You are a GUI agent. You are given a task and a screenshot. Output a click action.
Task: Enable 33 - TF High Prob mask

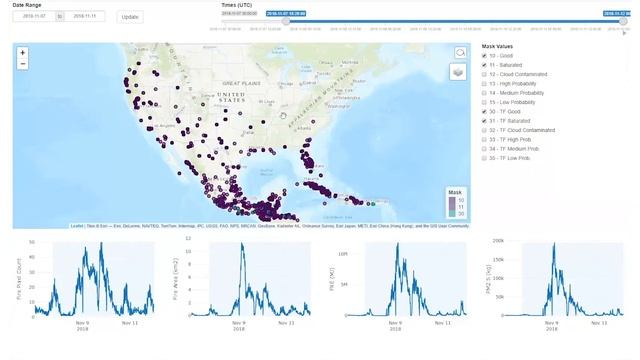click(484, 140)
